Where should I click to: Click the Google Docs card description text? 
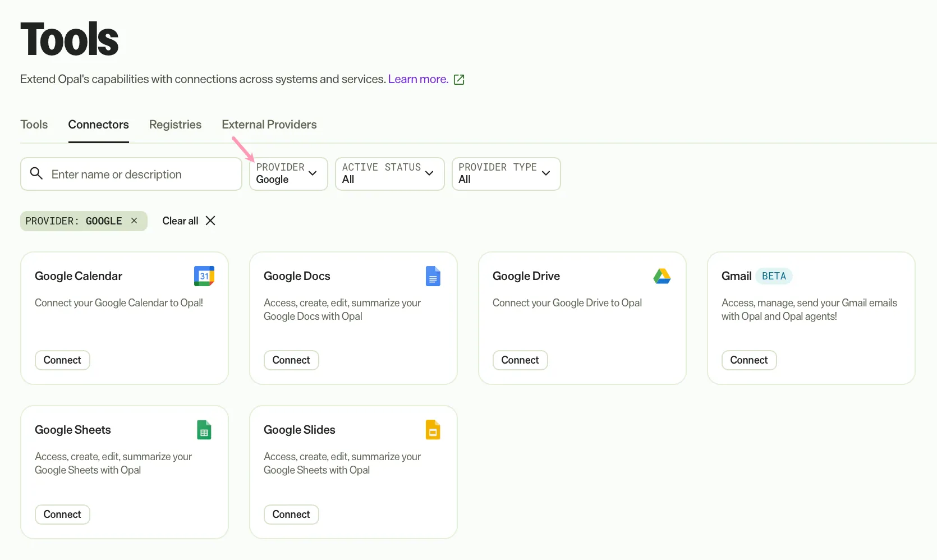[x=342, y=310]
